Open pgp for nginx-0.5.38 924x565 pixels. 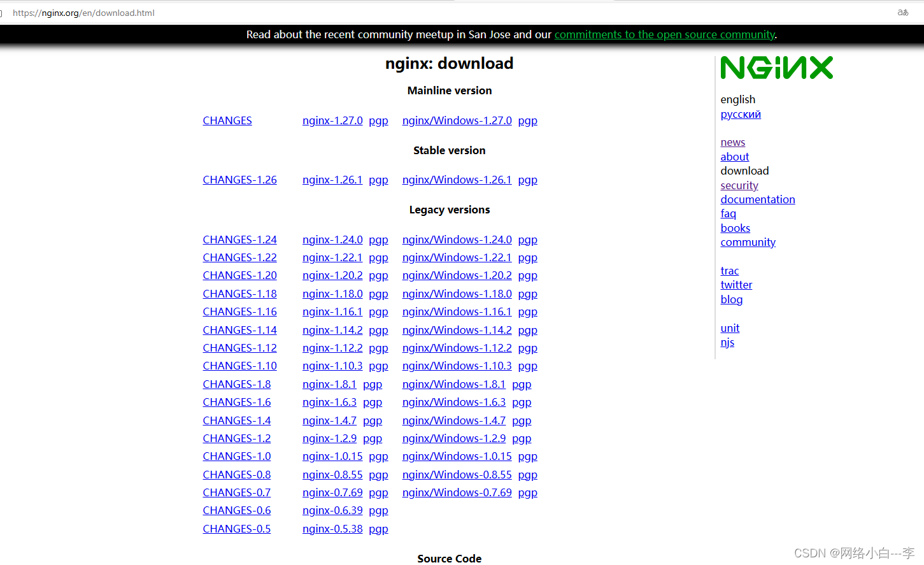[378, 529]
